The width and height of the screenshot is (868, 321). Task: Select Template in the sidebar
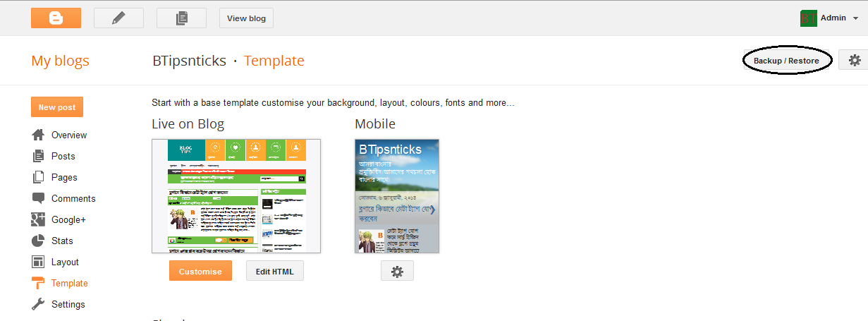point(70,283)
